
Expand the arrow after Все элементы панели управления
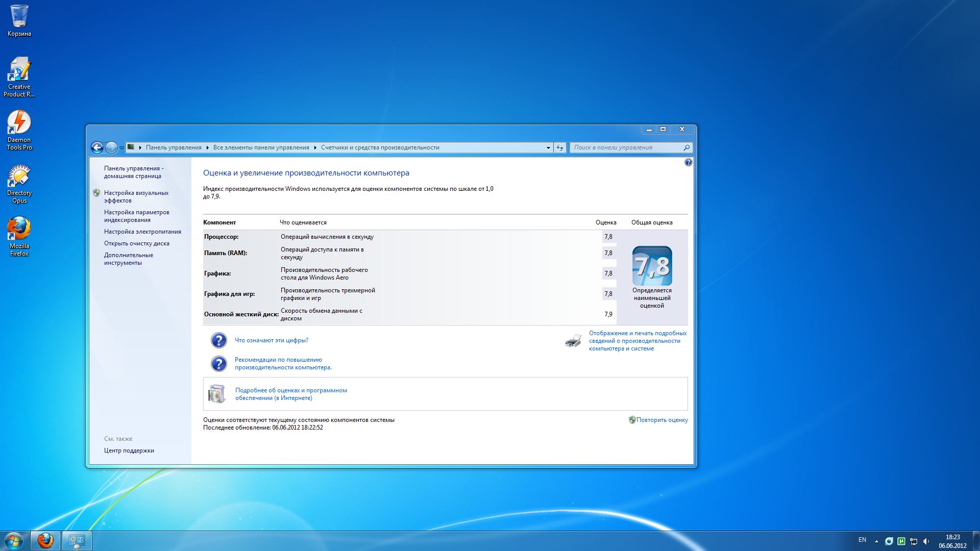[315, 147]
